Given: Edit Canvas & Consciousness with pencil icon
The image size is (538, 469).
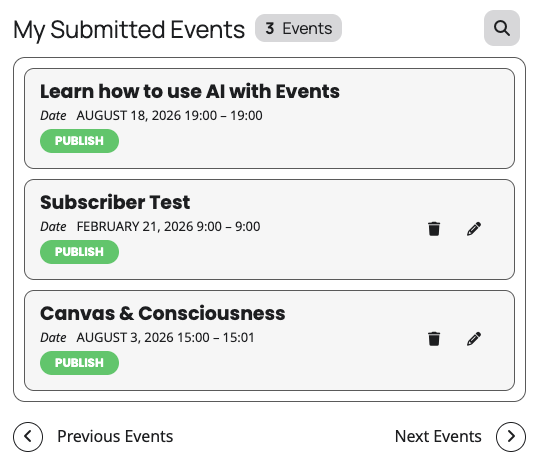Looking at the screenshot, I should [474, 339].
